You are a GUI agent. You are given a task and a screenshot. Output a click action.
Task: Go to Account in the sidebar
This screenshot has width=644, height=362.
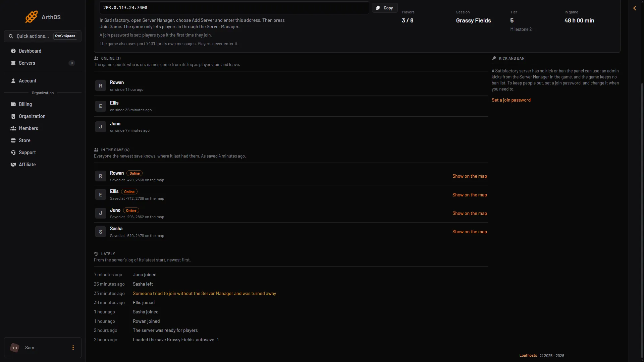(x=43, y=81)
